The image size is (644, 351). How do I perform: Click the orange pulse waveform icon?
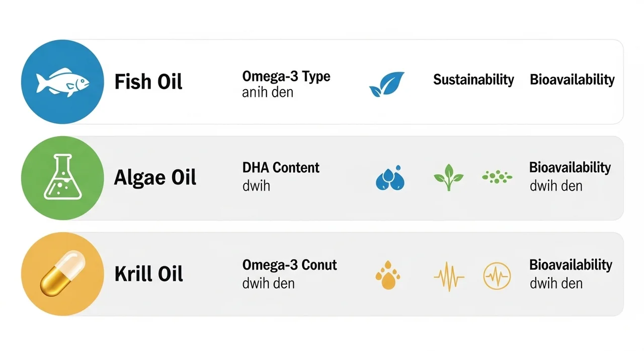(449, 276)
